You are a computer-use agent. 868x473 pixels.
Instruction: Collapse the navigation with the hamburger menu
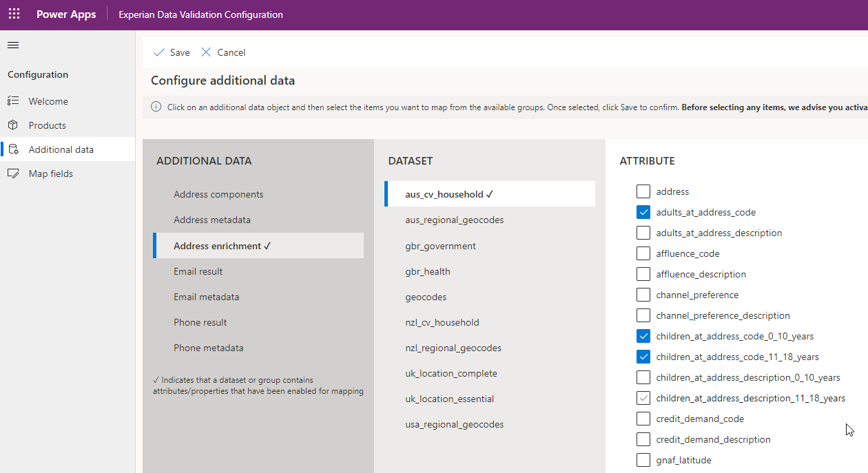pyautogui.click(x=12, y=45)
